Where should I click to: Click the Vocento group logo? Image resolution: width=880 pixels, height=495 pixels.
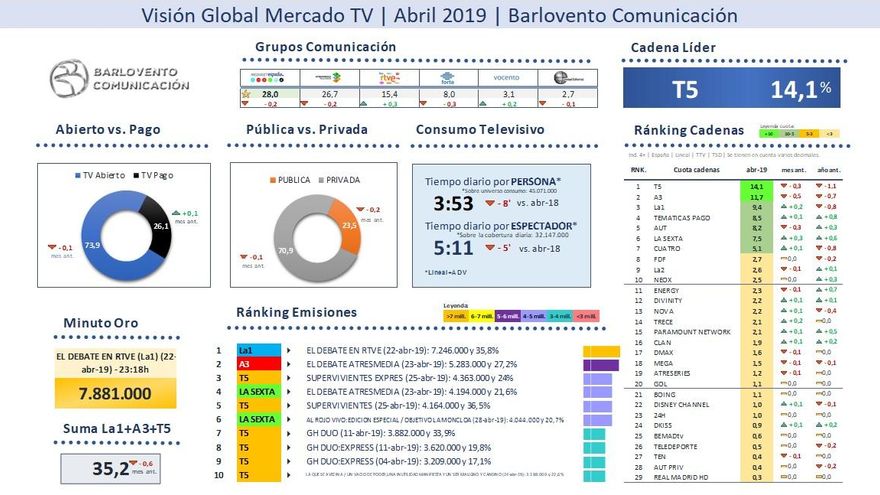point(508,77)
